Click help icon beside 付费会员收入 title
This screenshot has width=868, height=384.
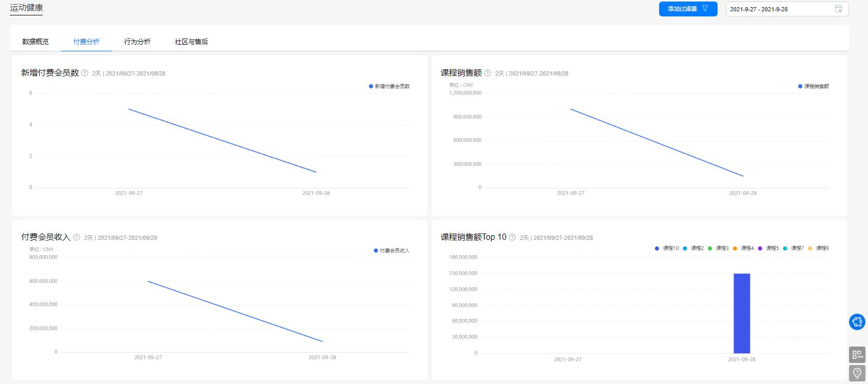coord(76,237)
